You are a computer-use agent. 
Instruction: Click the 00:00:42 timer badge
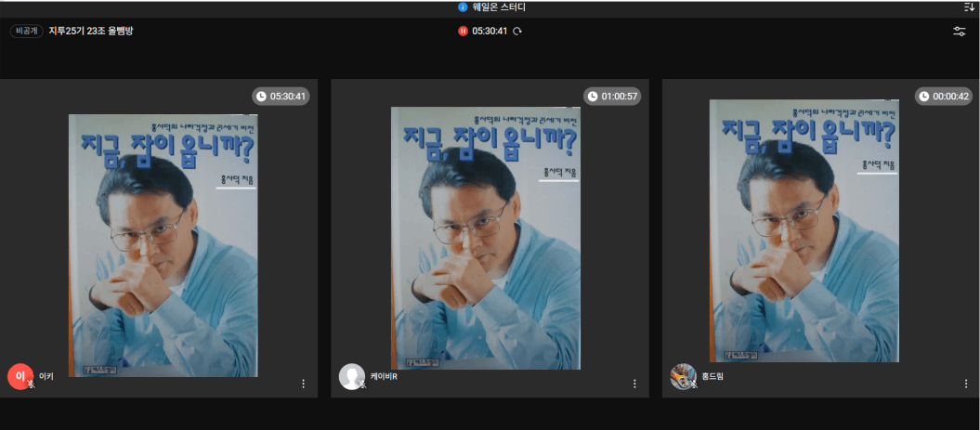coord(944,97)
